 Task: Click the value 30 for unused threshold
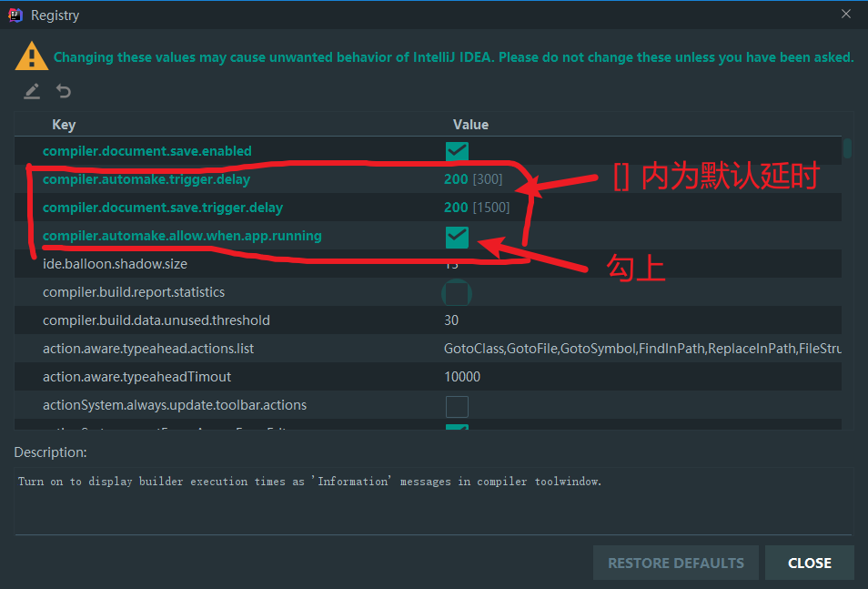[x=451, y=320]
